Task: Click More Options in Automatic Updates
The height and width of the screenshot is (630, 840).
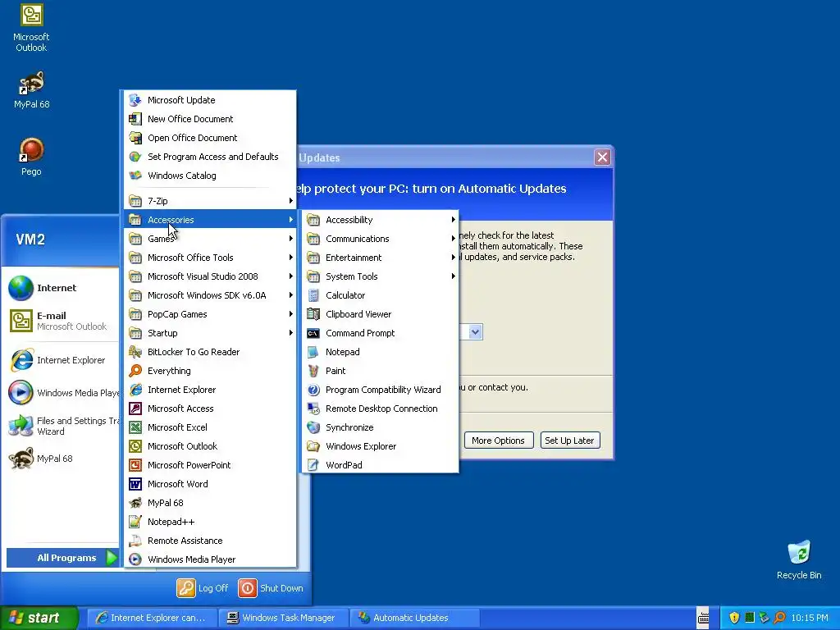Action: point(498,441)
